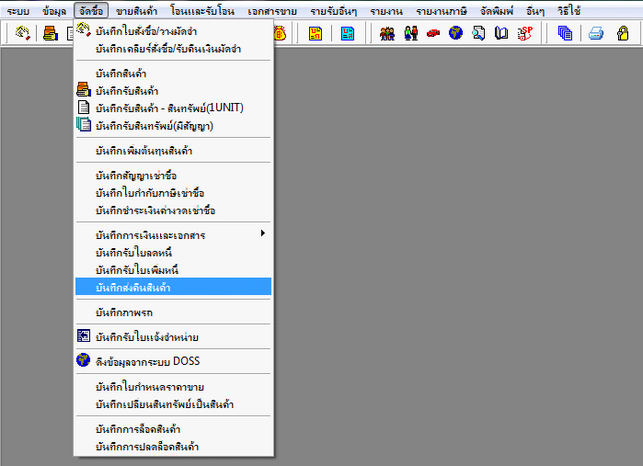Screen dimensions: 643x466
Task: Click the printer icon in the toolbar
Action: (596, 33)
